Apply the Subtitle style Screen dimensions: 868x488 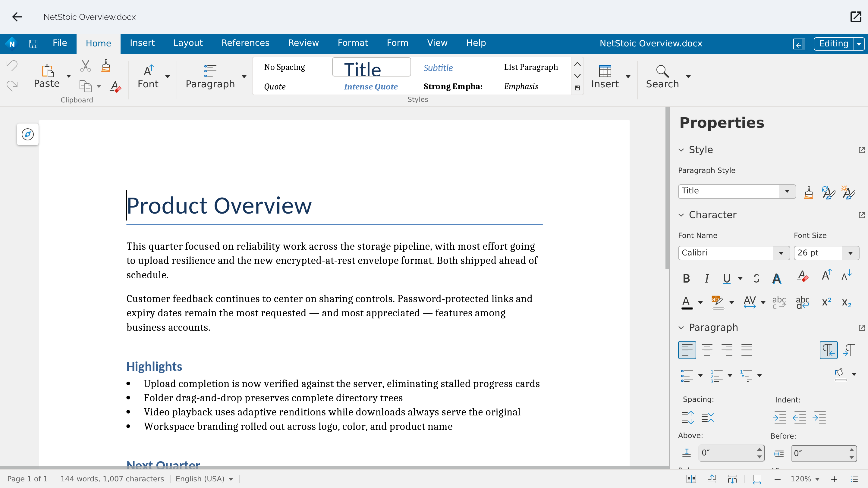tap(438, 68)
